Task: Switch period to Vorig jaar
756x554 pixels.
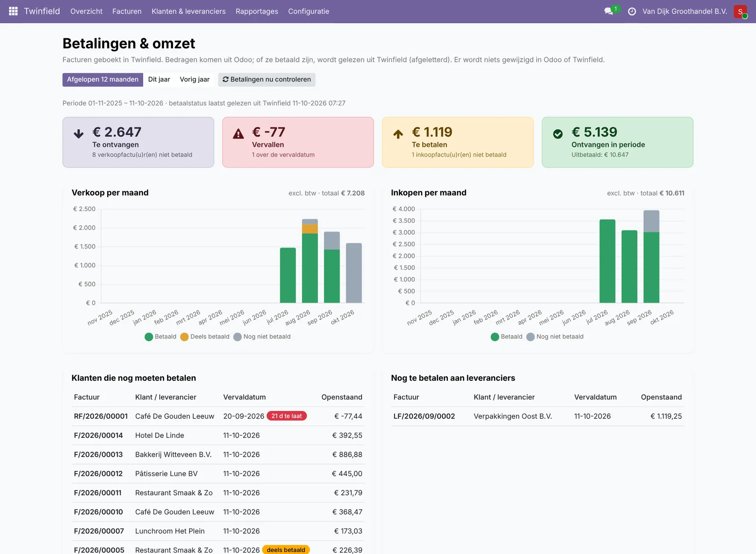Action: [x=195, y=79]
